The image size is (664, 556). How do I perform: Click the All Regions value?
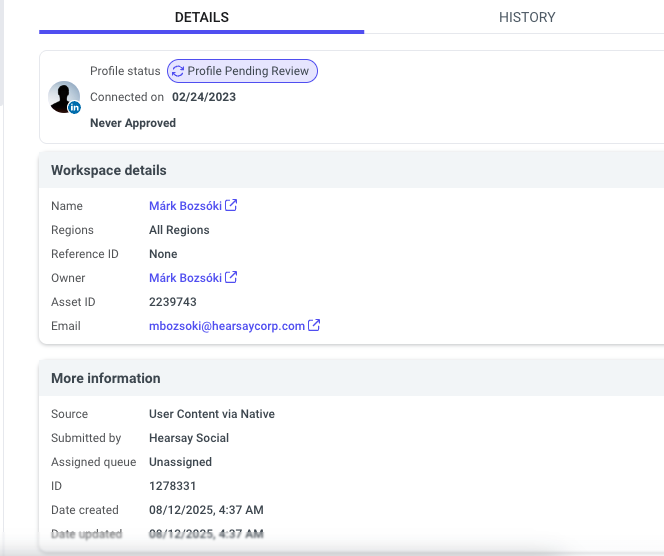pyautogui.click(x=179, y=230)
